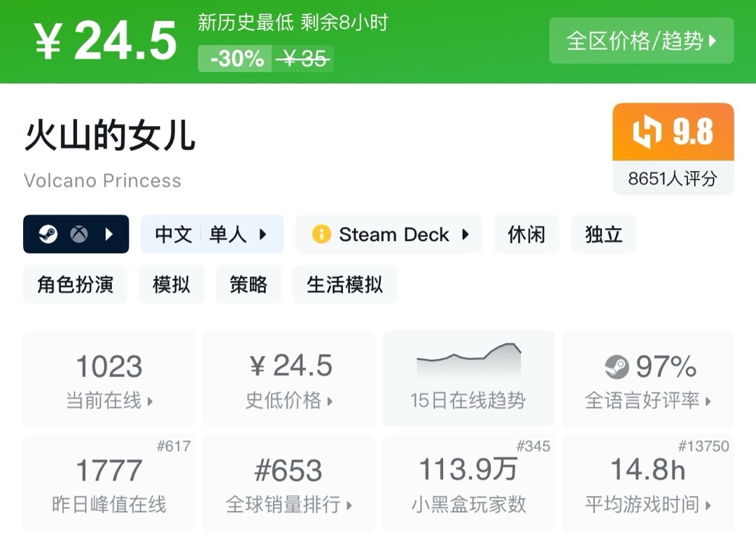
Task: Expand the platform selector arrow
Action: coord(109,234)
